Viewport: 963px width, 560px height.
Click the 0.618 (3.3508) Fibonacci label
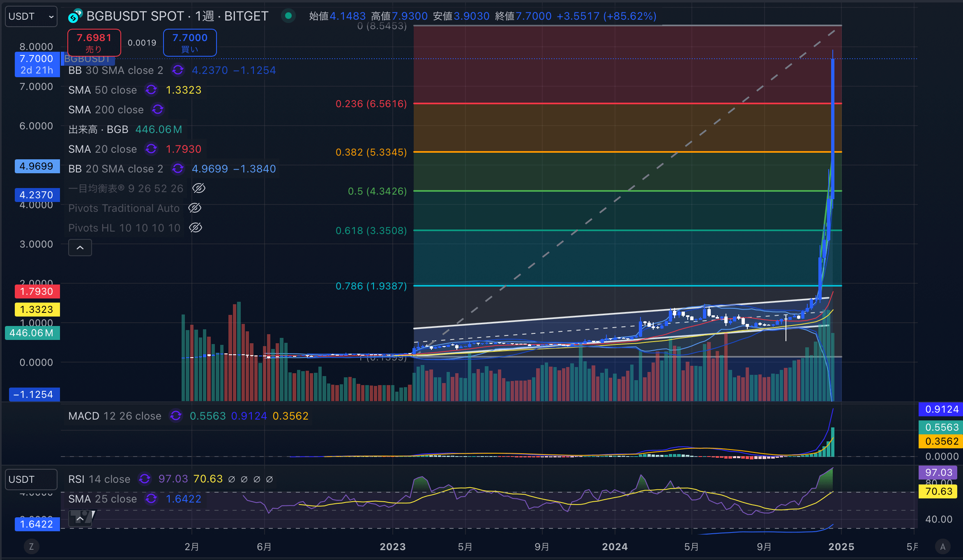click(371, 230)
